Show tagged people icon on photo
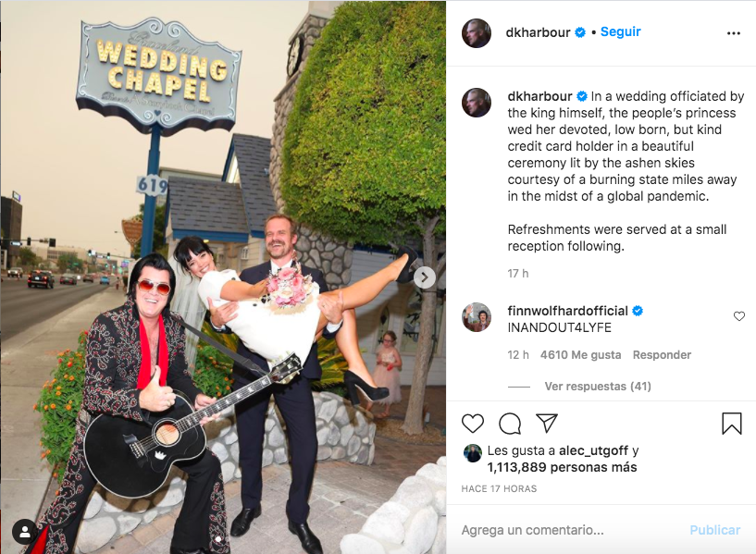The width and height of the screenshot is (756, 554). coord(25,532)
